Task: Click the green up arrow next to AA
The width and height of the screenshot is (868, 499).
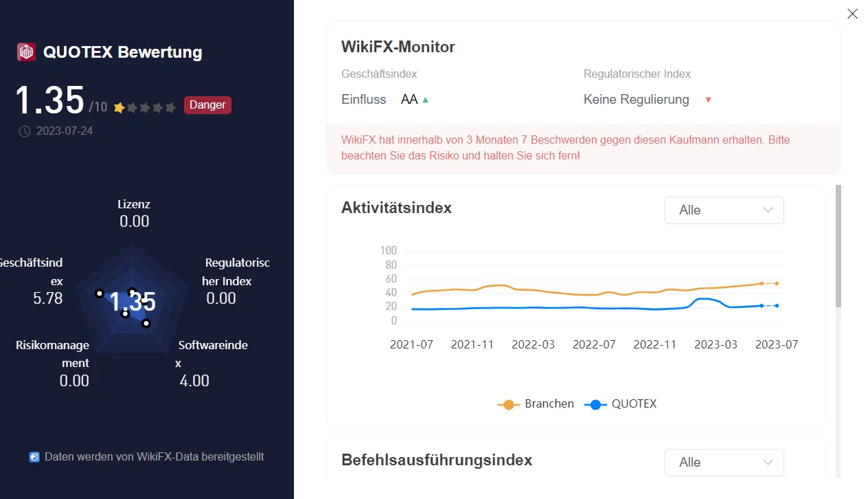Action: pos(425,100)
